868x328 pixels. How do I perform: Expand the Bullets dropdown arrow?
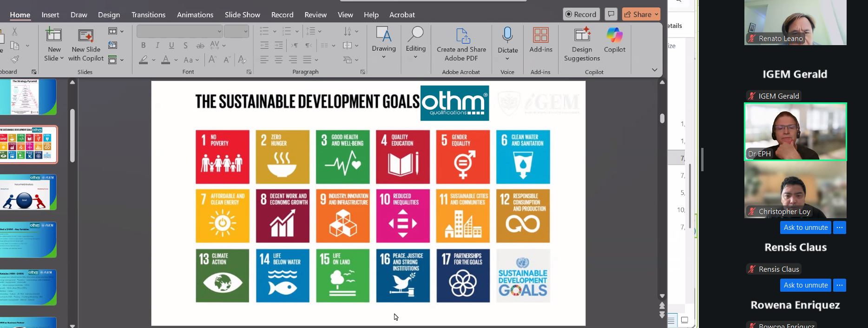coord(274,31)
